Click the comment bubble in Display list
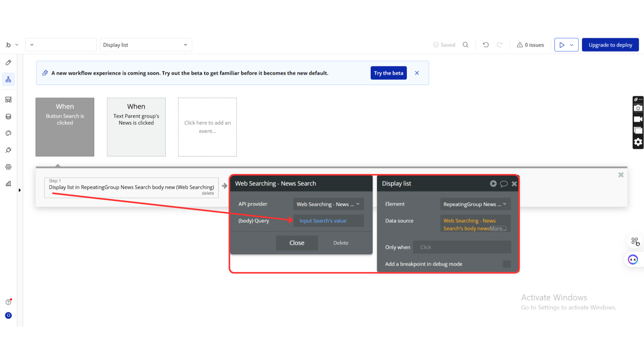Screen dimensions: 644x363 [504, 183]
